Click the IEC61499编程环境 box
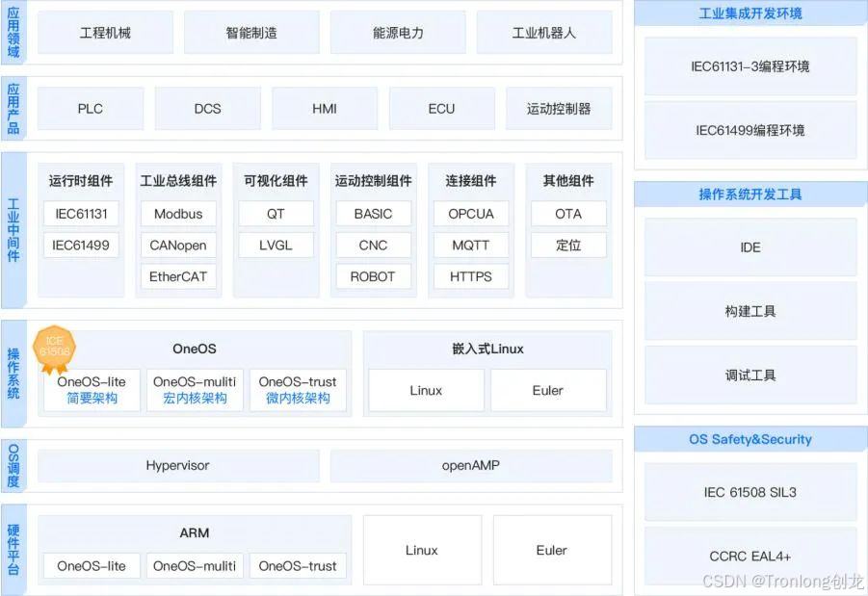The width and height of the screenshot is (868, 596). (750, 131)
